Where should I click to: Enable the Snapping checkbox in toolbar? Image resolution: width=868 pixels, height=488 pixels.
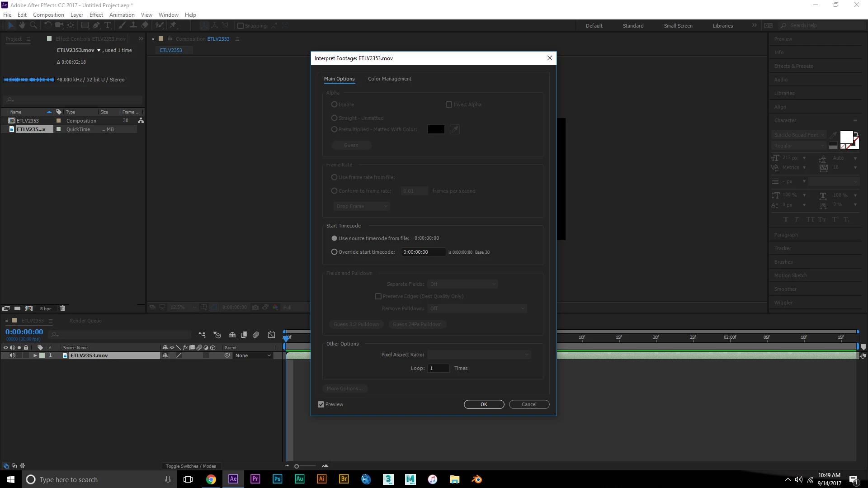tap(241, 26)
